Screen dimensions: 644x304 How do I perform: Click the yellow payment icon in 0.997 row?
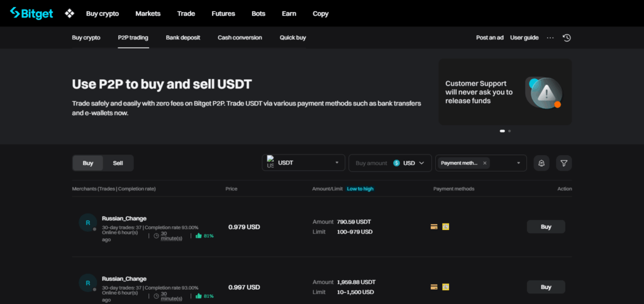[446, 287]
